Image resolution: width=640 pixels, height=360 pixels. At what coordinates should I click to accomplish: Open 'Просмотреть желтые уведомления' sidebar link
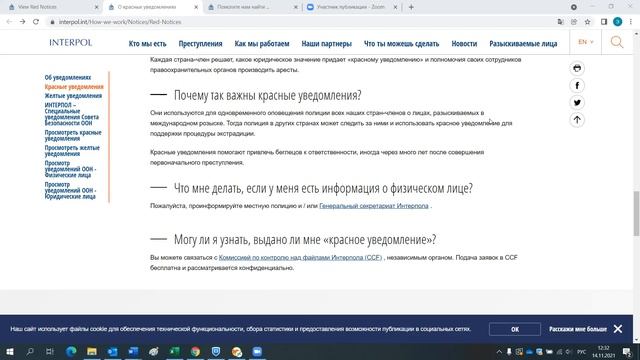click(72, 151)
